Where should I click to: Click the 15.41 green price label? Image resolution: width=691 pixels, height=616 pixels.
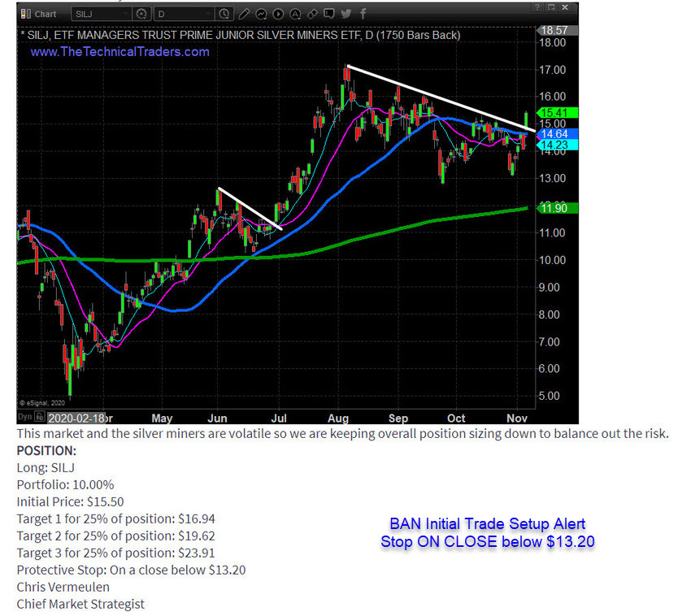pos(557,113)
